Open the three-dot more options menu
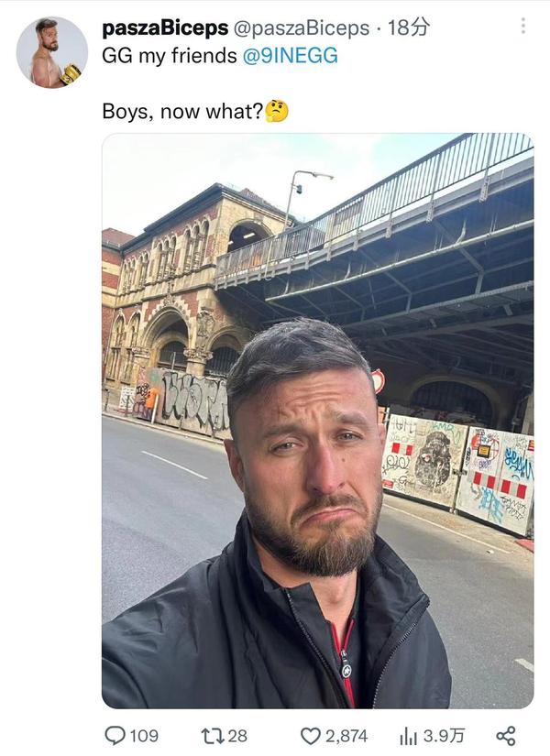This screenshot has height=756, width=550. click(x=523, y=26)
